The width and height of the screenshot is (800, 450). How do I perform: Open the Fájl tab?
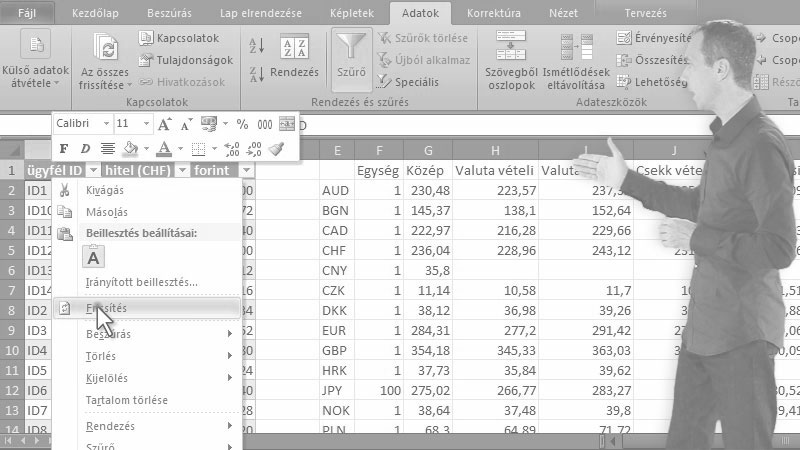pyautogui.click(x=27, y=13)
